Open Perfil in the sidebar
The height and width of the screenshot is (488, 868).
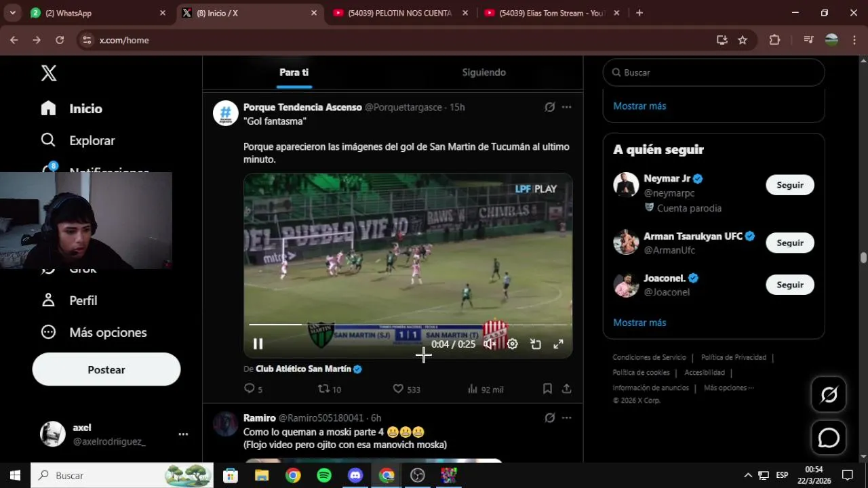point(68,300)
